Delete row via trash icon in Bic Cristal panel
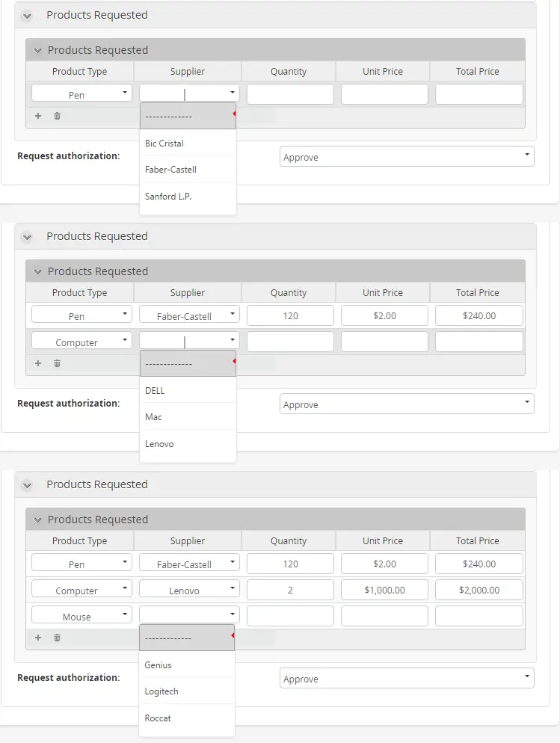The height and width of the screenshot is (743, 560). tap(57, 116)
